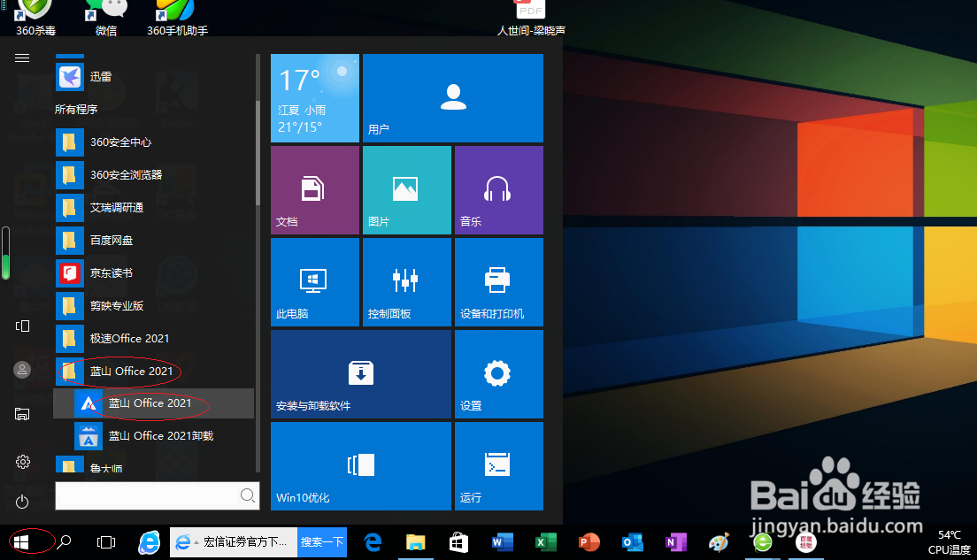Click the tile-layout sidebar icon
977x560 pixels.
coord(22,326)
